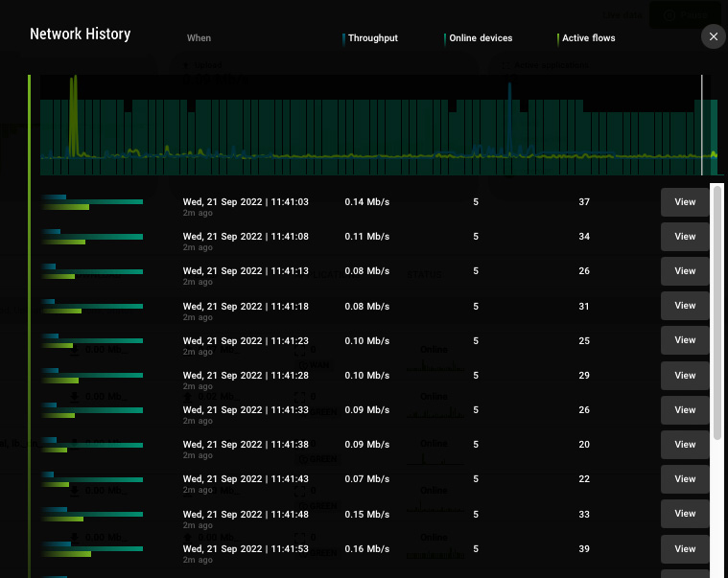Select the 0.11 Mb/s throughput value

coord(366,236)
